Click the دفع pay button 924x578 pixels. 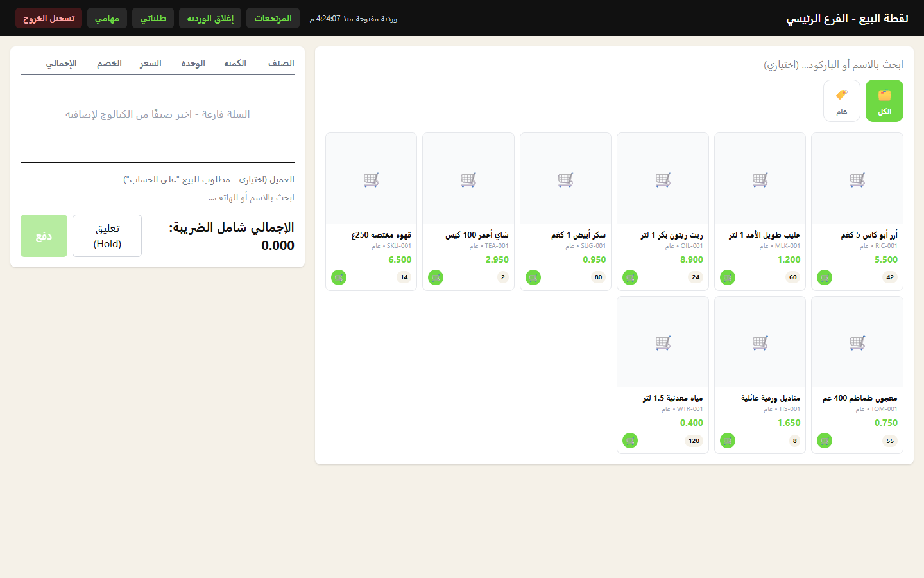pos(44,236)
